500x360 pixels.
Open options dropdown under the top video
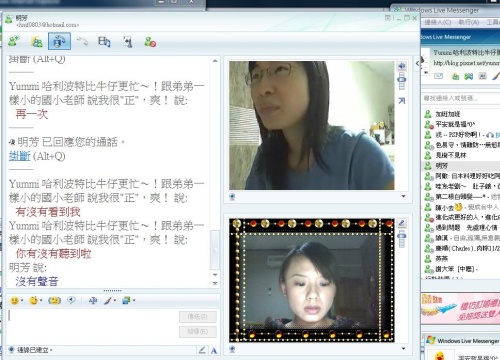(x=403, y=196)
